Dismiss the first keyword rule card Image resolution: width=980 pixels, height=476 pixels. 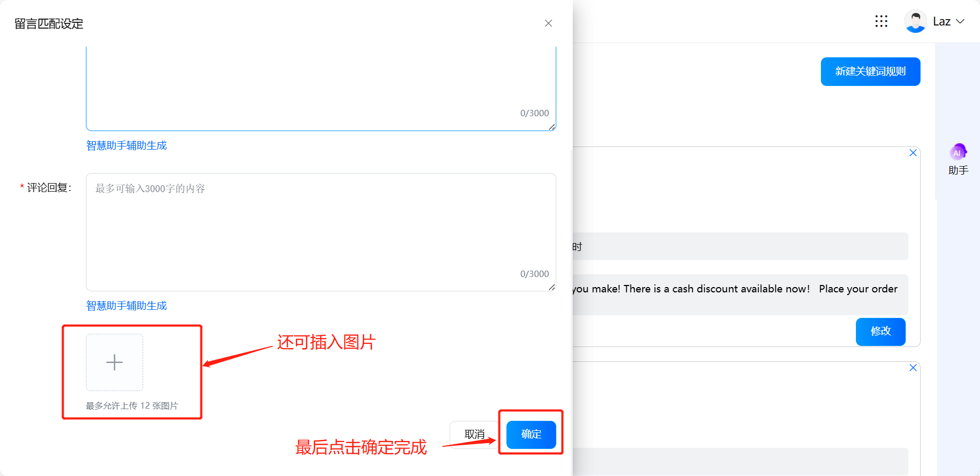(913, 153)
